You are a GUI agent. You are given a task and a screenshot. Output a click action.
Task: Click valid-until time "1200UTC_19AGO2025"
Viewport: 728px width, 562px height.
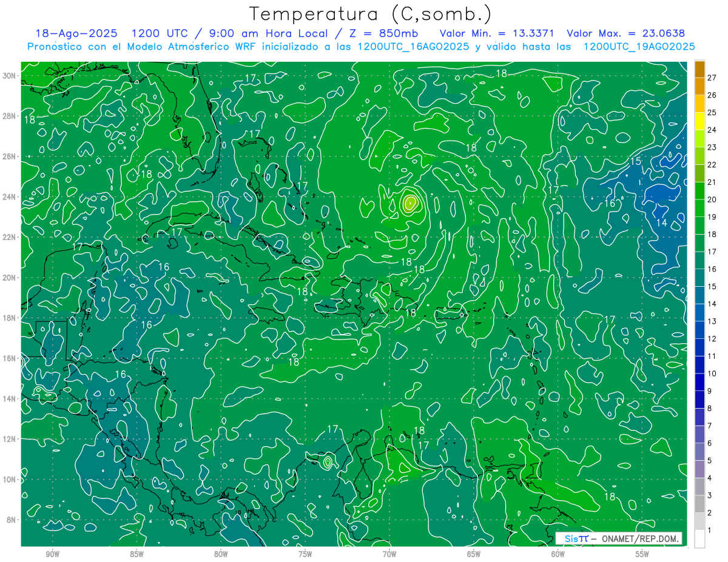point(639,47)
